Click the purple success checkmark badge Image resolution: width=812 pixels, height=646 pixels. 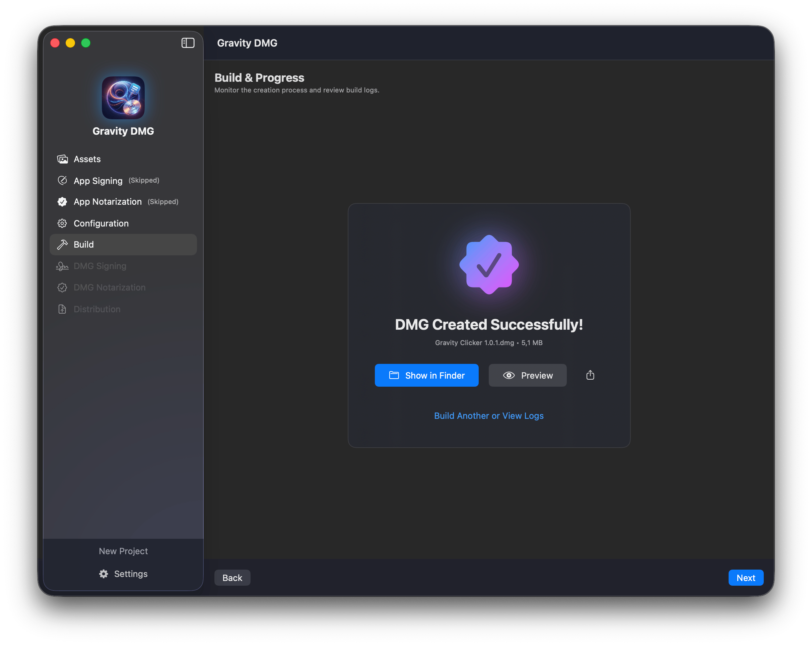point(489,264)
